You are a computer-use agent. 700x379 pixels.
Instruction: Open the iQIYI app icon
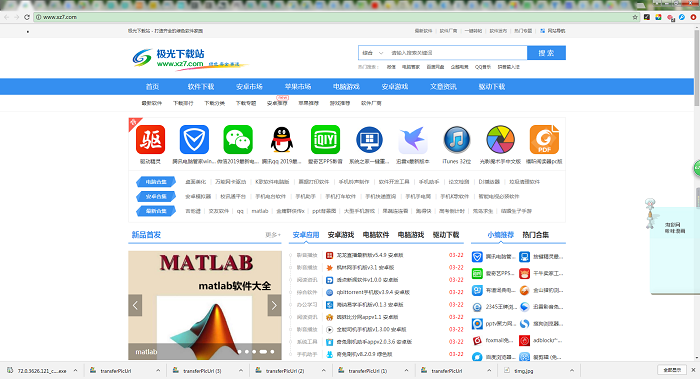point(325,140)
